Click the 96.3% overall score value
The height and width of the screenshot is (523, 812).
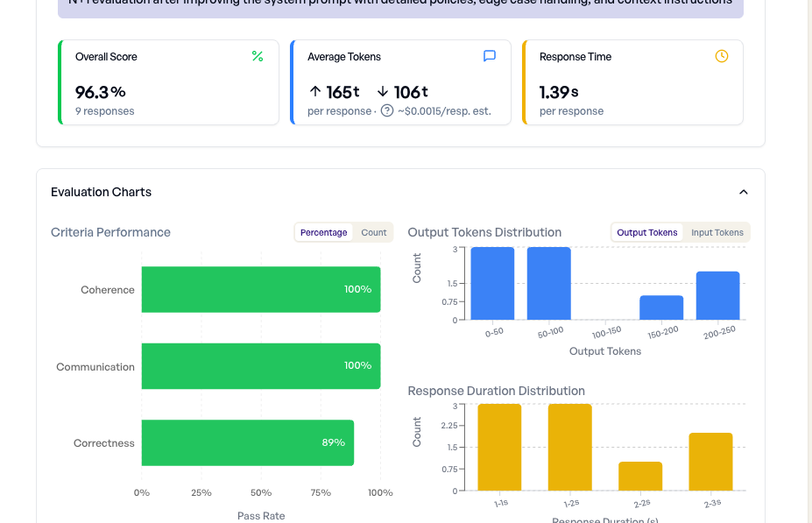click(x=101, y=92)
